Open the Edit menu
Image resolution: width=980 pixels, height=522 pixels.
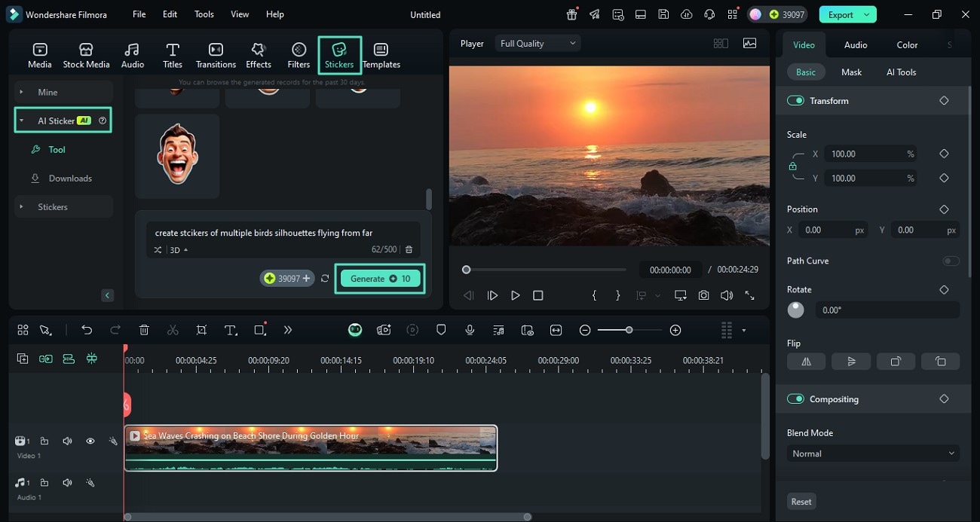pos(170,14)
